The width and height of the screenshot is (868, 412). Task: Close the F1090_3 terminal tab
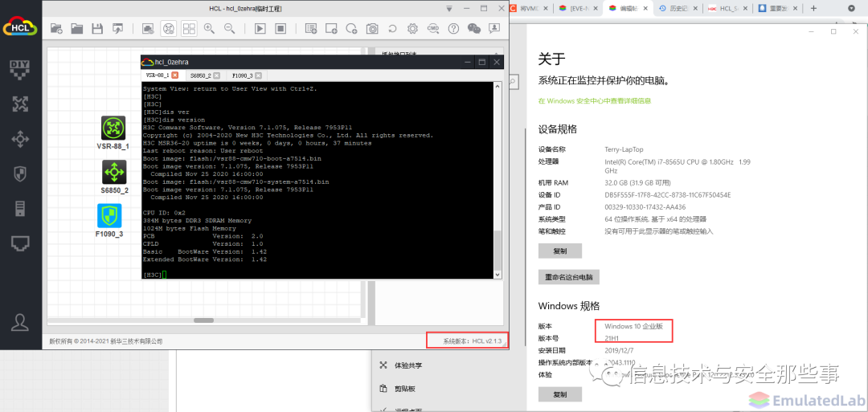click(x=259, y=75)
